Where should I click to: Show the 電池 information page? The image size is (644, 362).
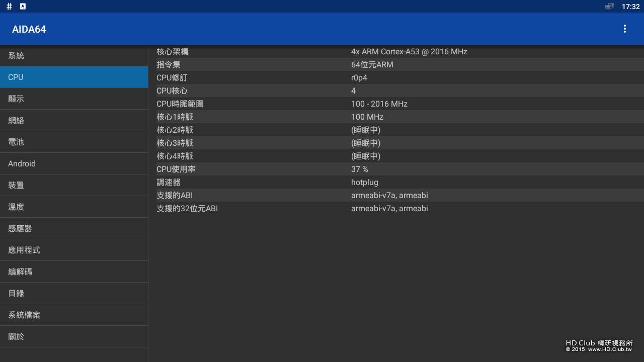74,142
